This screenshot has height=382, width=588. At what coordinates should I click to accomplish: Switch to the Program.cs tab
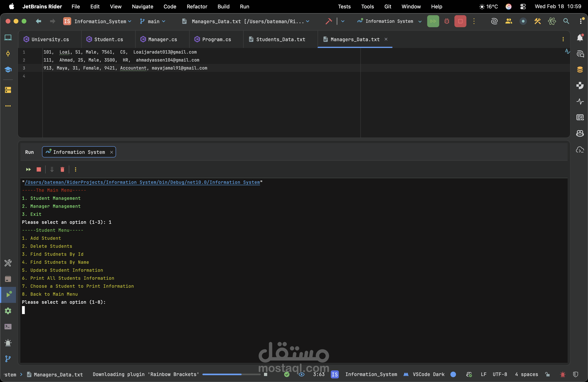216,40
